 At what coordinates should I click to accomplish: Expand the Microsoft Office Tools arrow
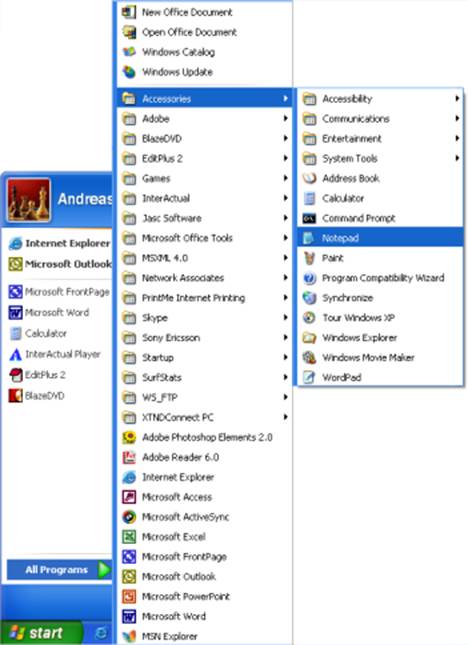285,238
